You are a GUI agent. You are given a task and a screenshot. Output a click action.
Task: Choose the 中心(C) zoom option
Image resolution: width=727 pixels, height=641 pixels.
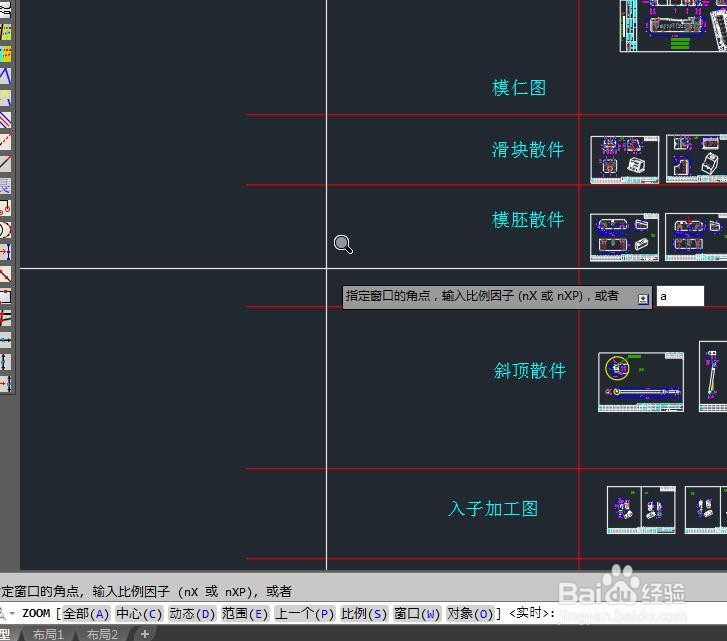(x=139, y=614)
